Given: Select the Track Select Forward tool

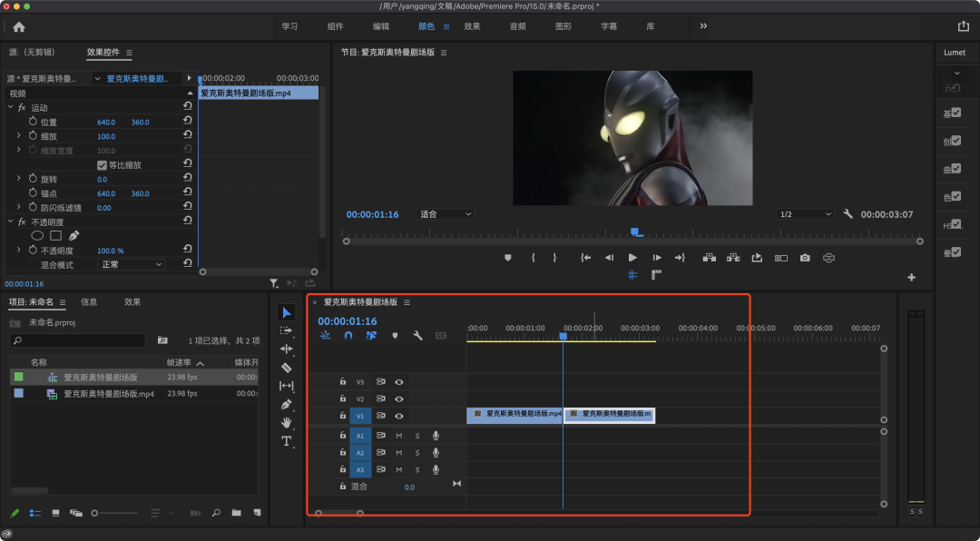Looking at the screenshot, I should click(x=286, y=330).
